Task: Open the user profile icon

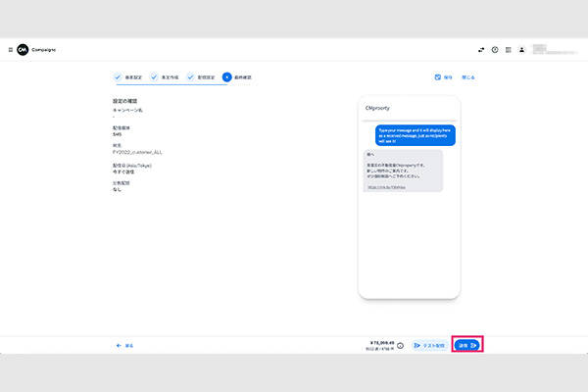Action: click(522, 50)
